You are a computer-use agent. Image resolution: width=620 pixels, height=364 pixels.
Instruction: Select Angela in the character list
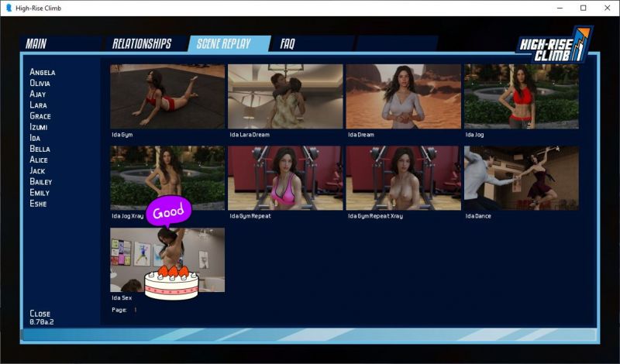click(x=43, y=72)
